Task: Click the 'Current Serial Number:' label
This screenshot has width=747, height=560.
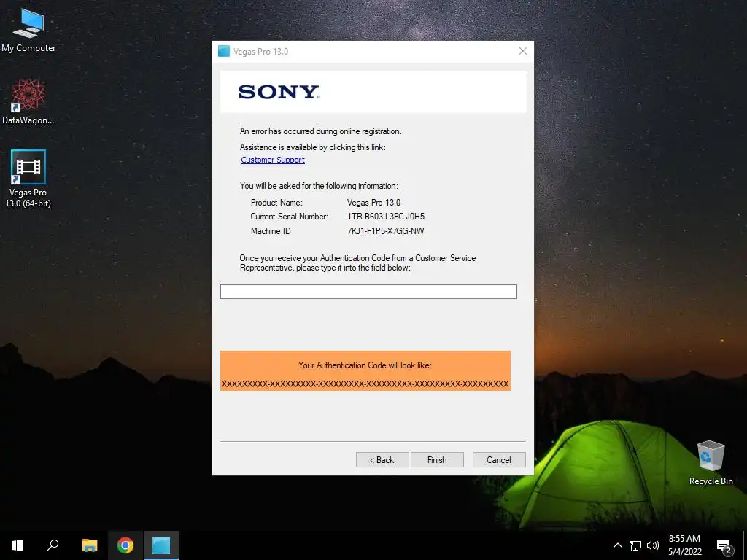Action: (289, 217)
